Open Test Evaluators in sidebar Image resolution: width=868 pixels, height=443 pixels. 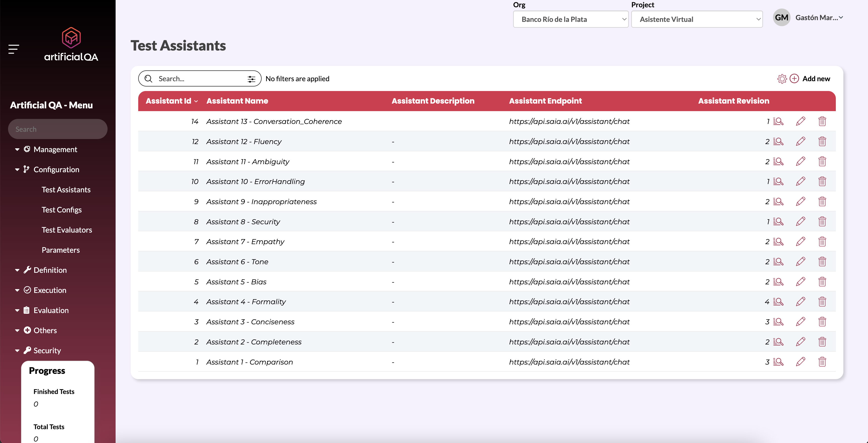(x=67, y=230)
